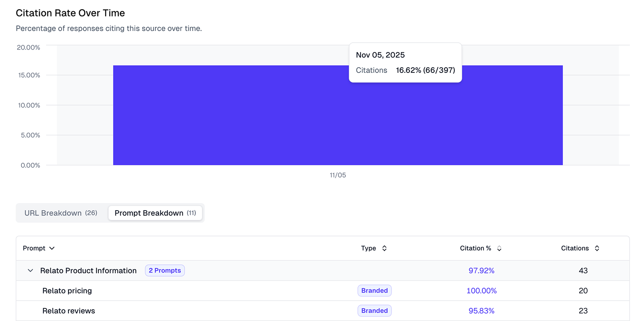The width and height of the screenshot is (644, 321).
Task: Open the 97.92% citation rate link
Action: click(481, 271)
